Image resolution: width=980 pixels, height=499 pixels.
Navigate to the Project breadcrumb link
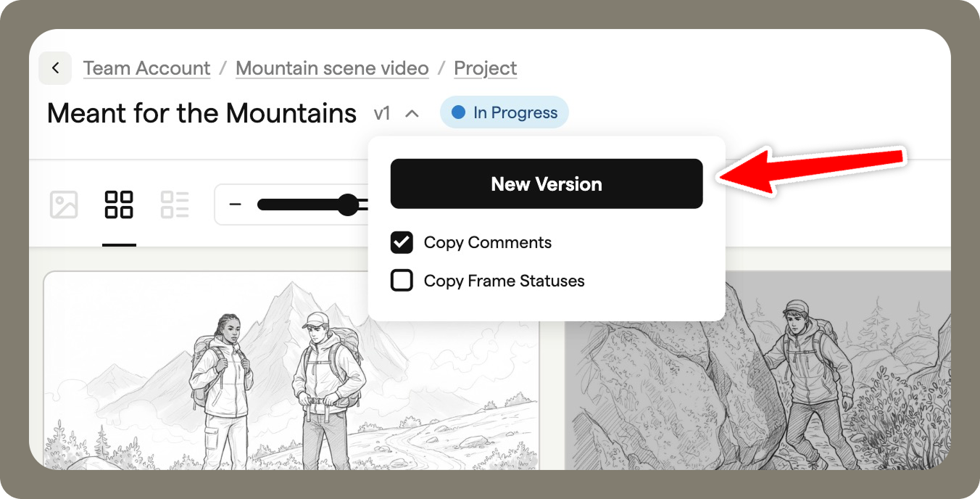pos(485,69)
